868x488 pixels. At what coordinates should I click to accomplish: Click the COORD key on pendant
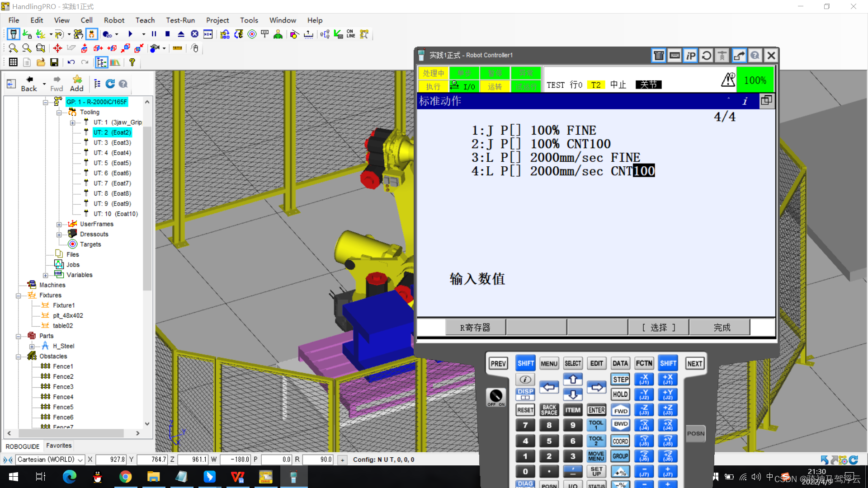[x=621, y=441]
